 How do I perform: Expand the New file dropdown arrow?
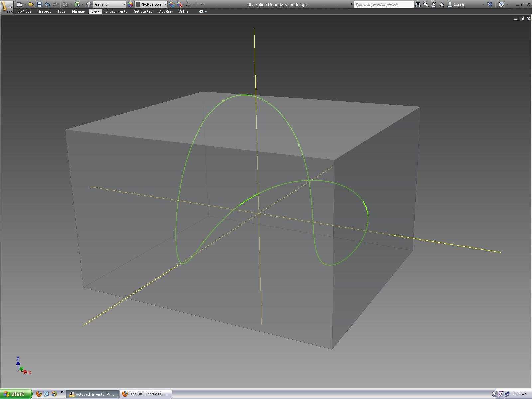click(x=25, y=4)
